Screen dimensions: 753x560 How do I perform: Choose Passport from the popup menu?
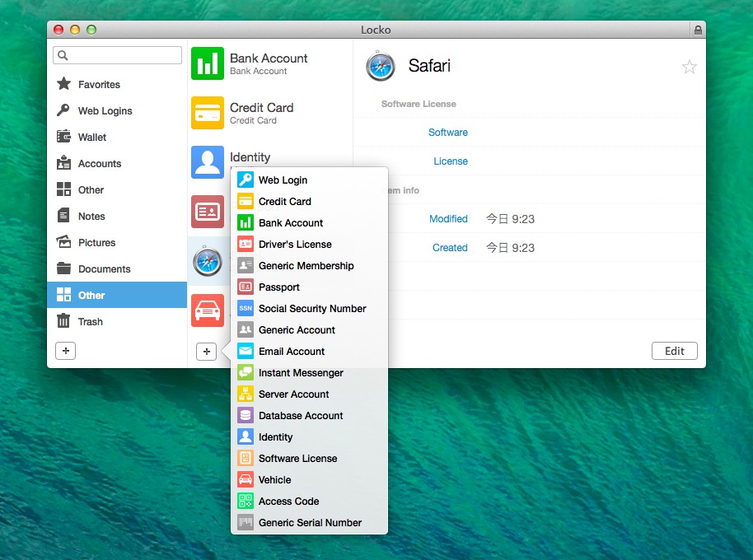tap(309, 287)
